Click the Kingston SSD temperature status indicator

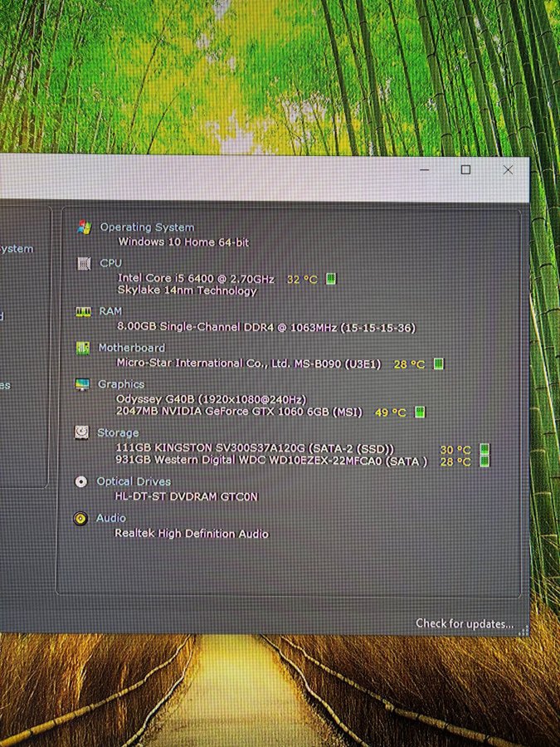tap(485, 449)
